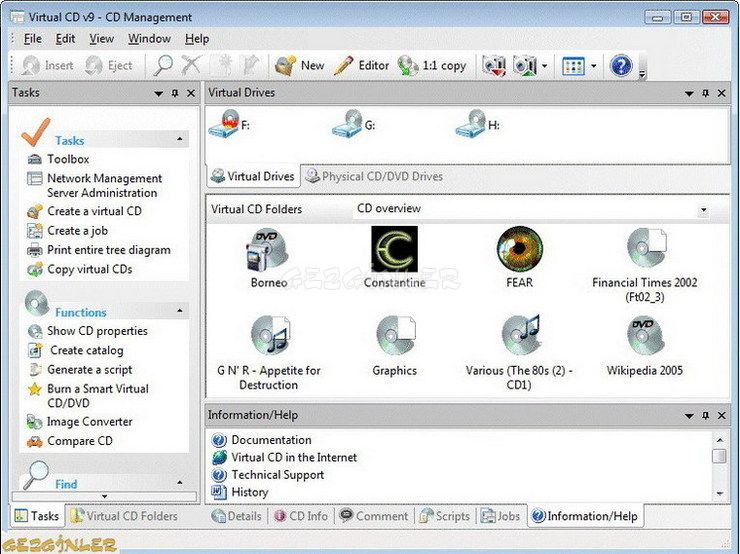Image resolution: width=740 pixels, height=554 pixels.
Task: Click the blue help question mark icon
Action: point(621,66)
